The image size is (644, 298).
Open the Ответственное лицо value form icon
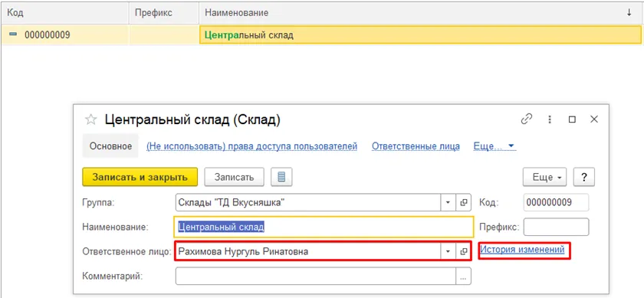[464, 251]
